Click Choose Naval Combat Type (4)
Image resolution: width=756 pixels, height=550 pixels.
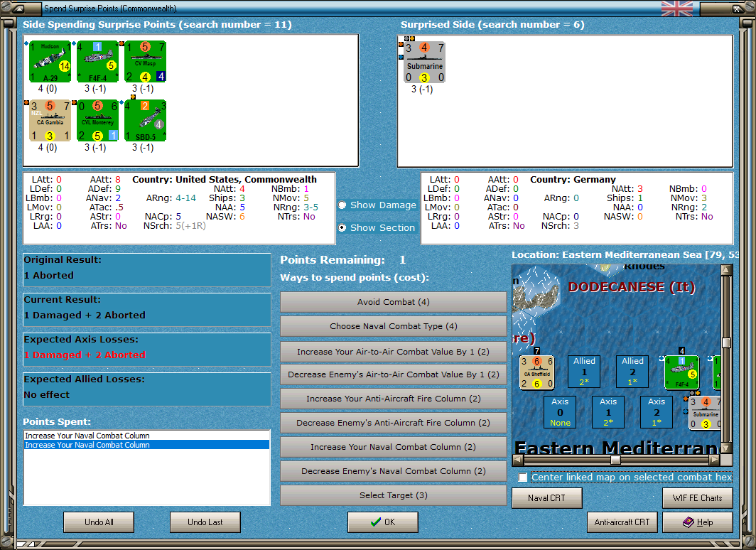(394, 326)
